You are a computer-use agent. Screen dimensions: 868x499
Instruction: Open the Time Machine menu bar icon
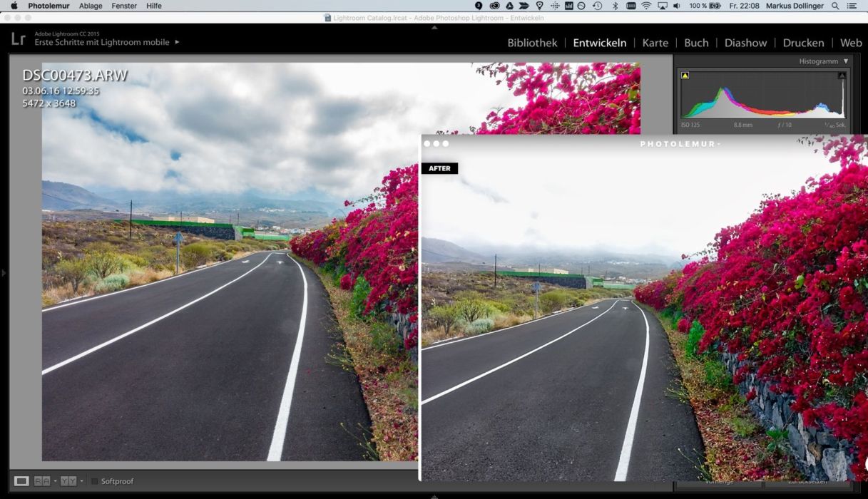[597, 6]
